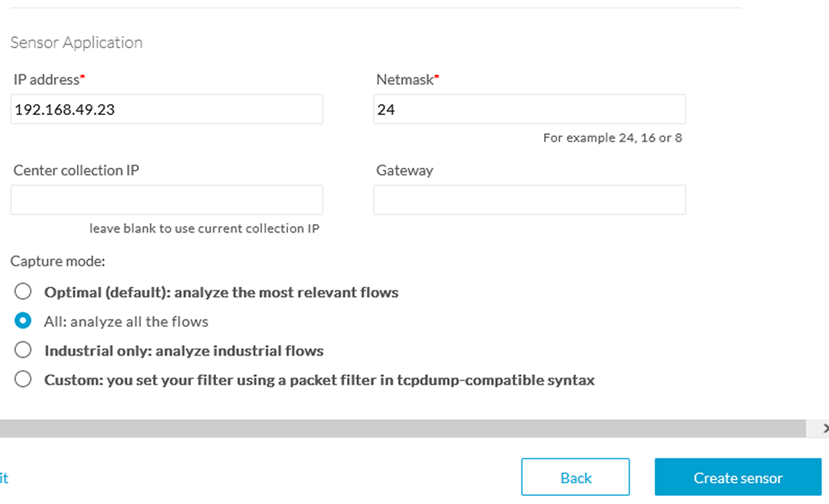Click the scrollbar's right arrow
The height and width of the screenshot is (504, 829).
click(825, 428)
